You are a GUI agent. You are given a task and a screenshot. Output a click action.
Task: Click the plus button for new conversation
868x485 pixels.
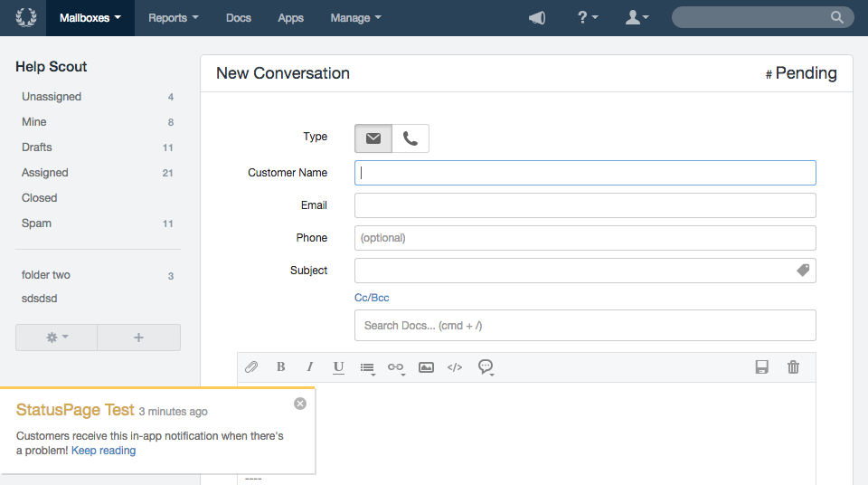(139, 338)
